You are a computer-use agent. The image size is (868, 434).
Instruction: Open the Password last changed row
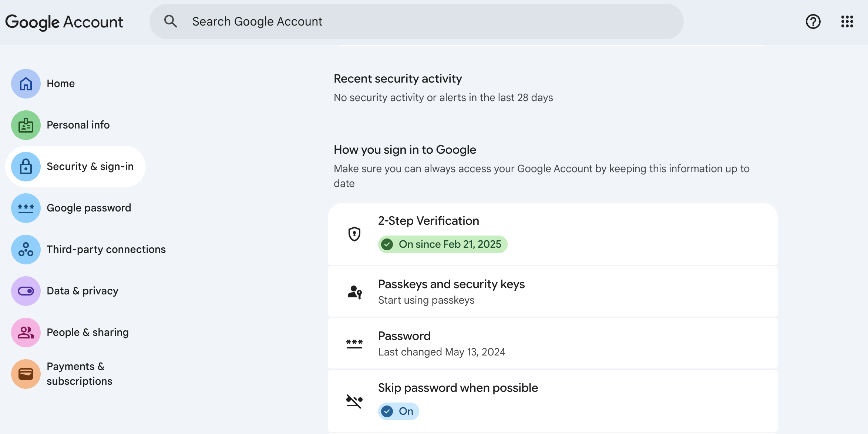[552, 343]
